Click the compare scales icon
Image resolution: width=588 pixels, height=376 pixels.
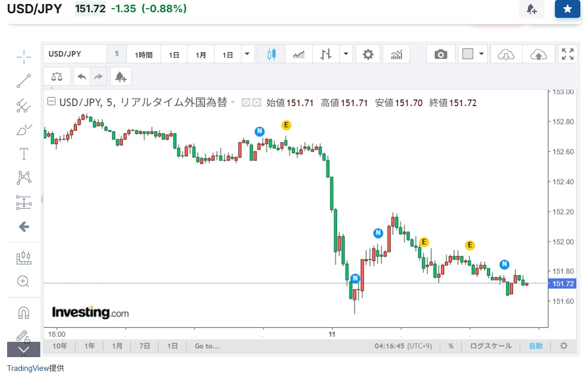pyautogui.click(x=57, y=77)
